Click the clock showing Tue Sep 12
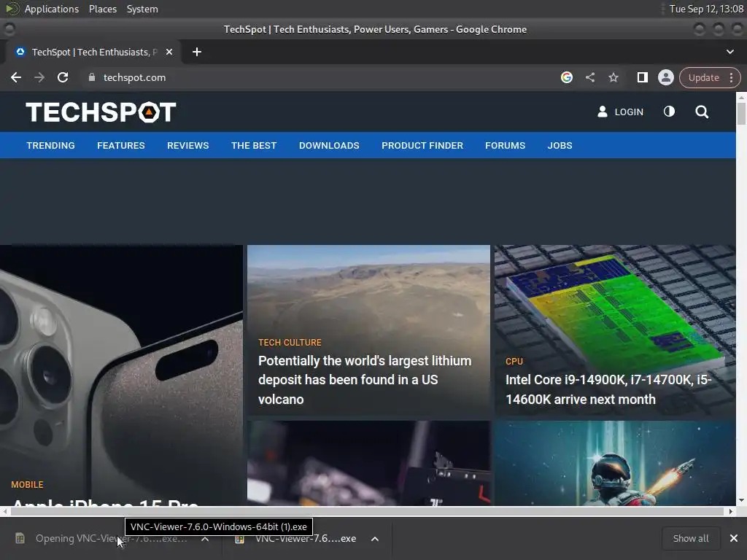Screen dimensions: 747x560 [x=706, y=9]
